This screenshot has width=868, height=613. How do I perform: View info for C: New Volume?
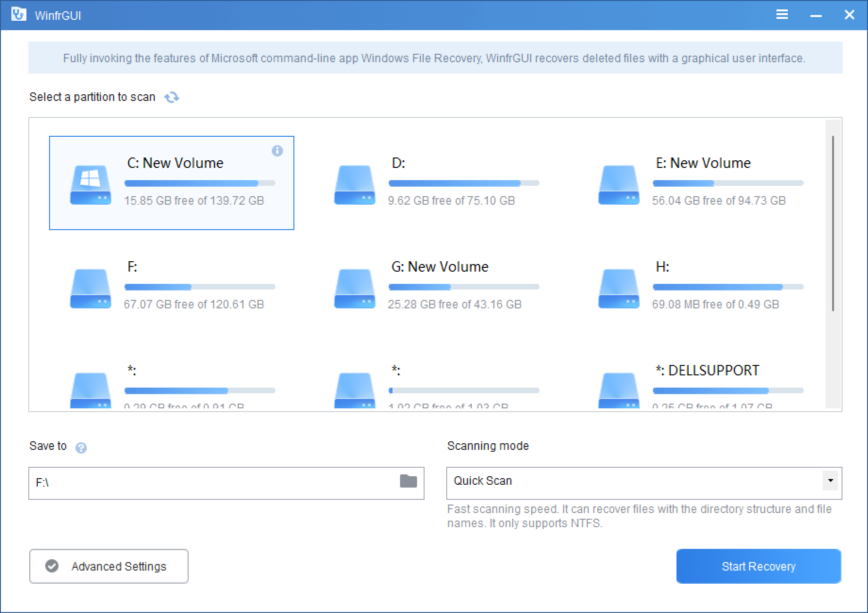click(x=277, y=151)
